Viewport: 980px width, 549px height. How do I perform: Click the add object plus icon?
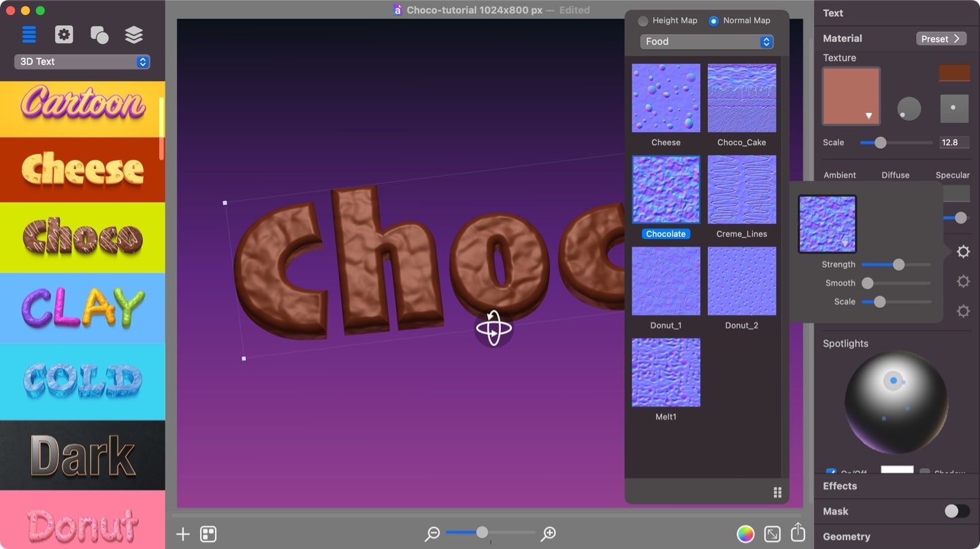(x=182, y=534)
